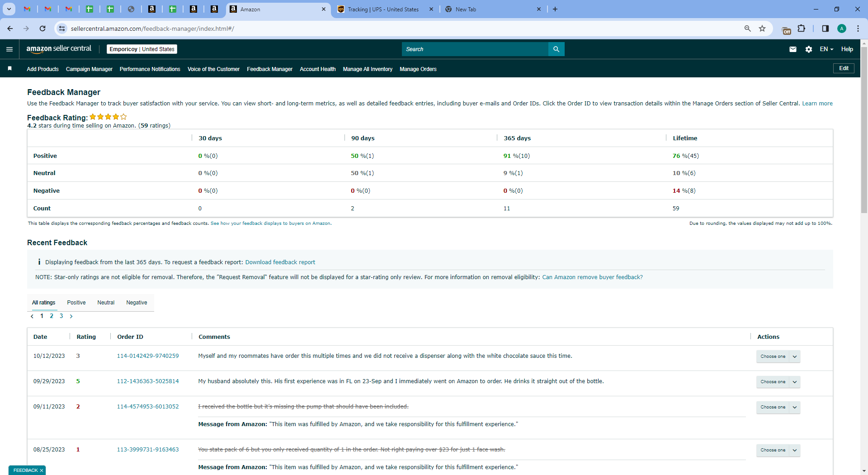Image resolution: width=868 pixels, height=475 pixels.
Task: Click the zoom magnifier icon in address bar
Action: pyautogui.click(x=748, y=28)
